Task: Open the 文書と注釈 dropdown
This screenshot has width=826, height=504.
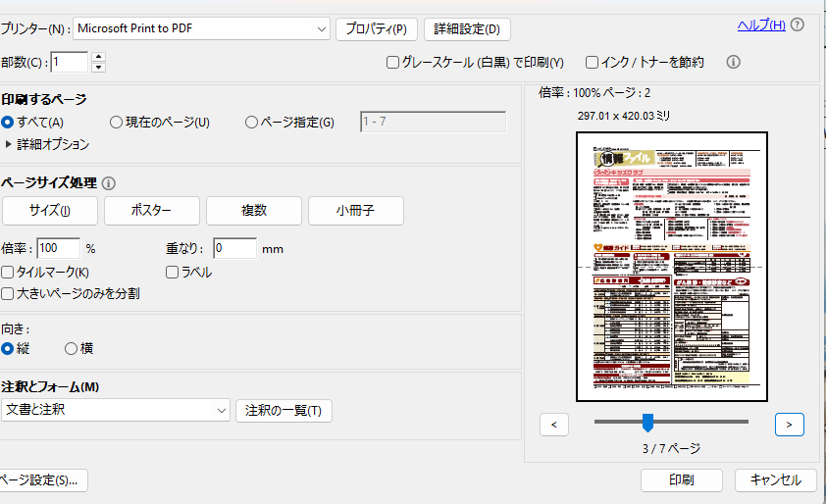Action: [x=116, y=410]
